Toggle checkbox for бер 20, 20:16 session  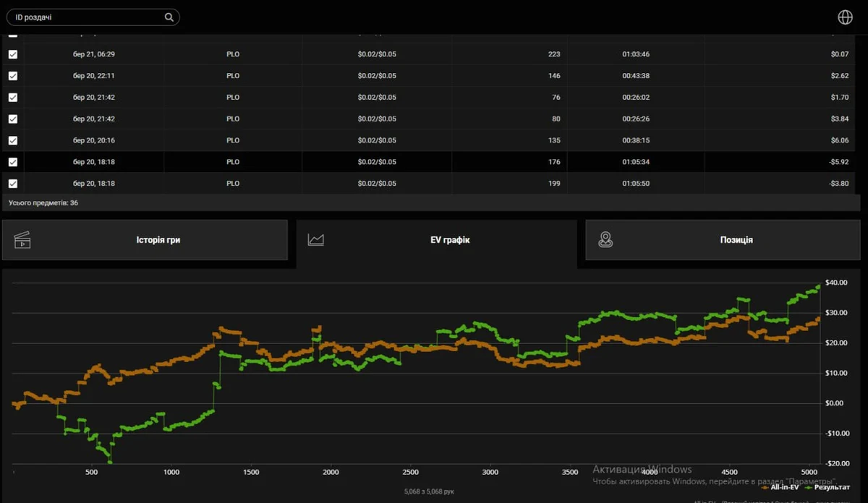click(x=13, y=140)
